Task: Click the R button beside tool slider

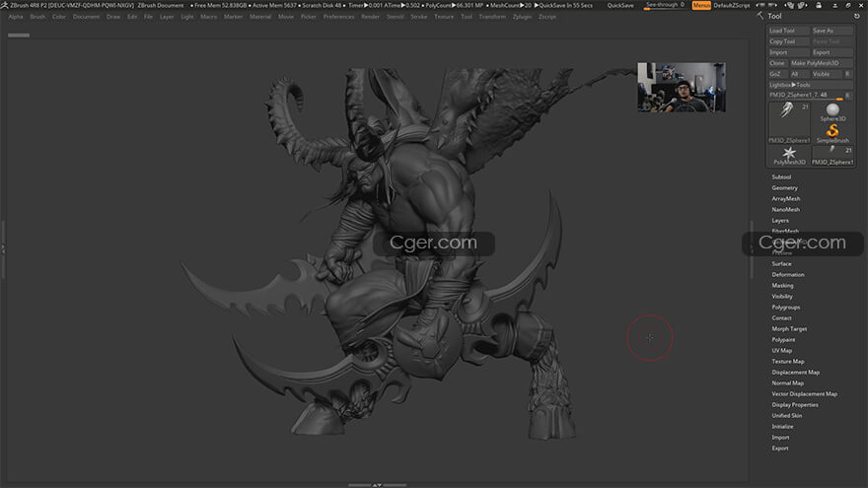Action: pos(847,96)
